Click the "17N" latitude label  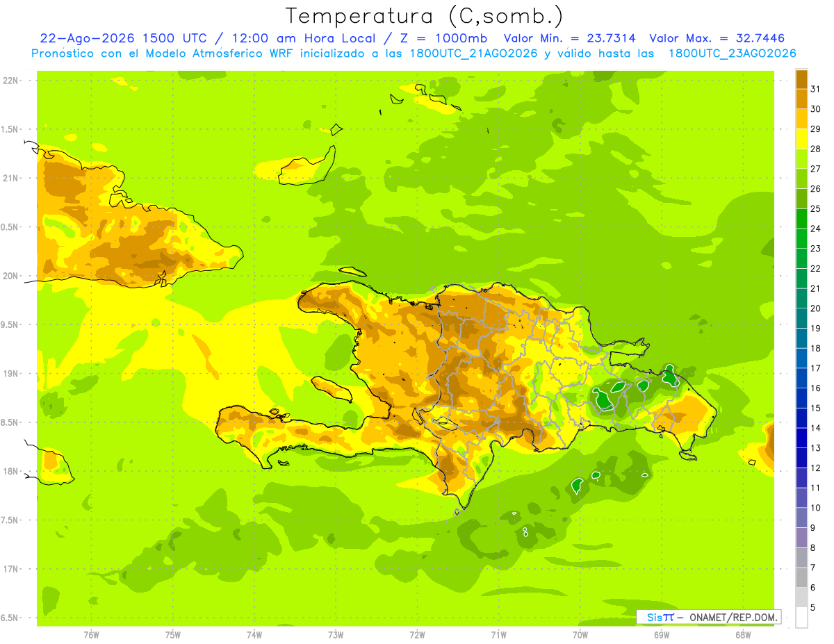point(10,569)
